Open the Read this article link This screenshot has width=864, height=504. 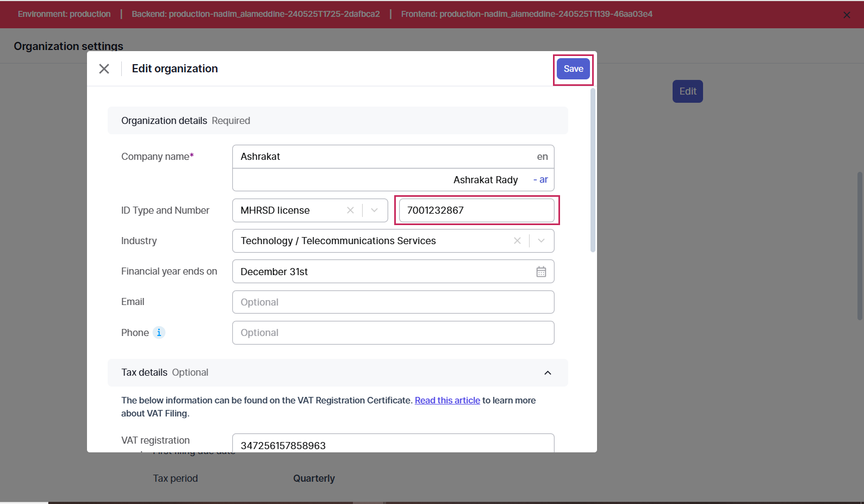coord(447,400)
